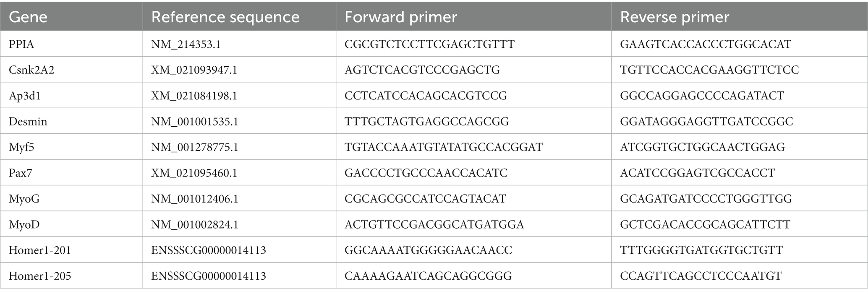Click PPIA reverse primer GAAGTCACCACCCTGGCACAT
This screenshot has width=868, height=294.
(x=706, y=44)
